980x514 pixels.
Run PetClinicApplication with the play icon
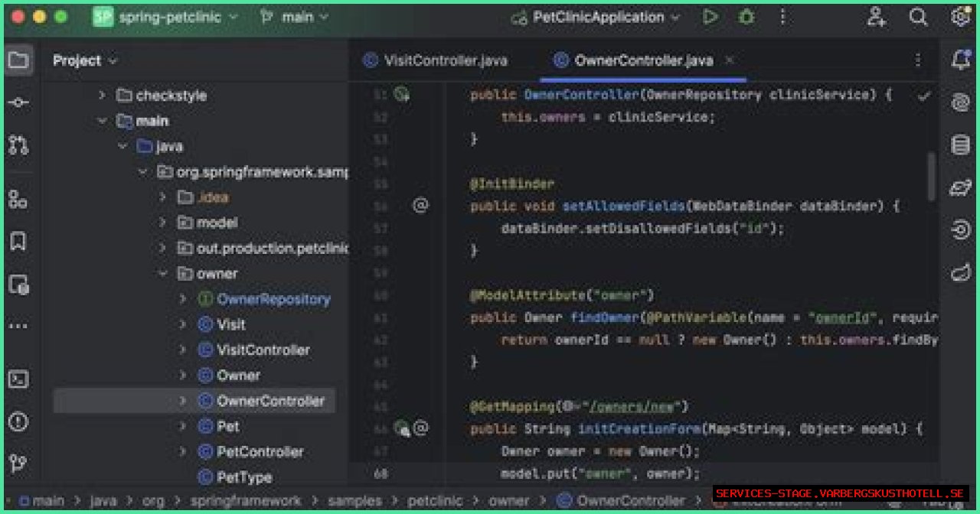[x=710, y=17]
